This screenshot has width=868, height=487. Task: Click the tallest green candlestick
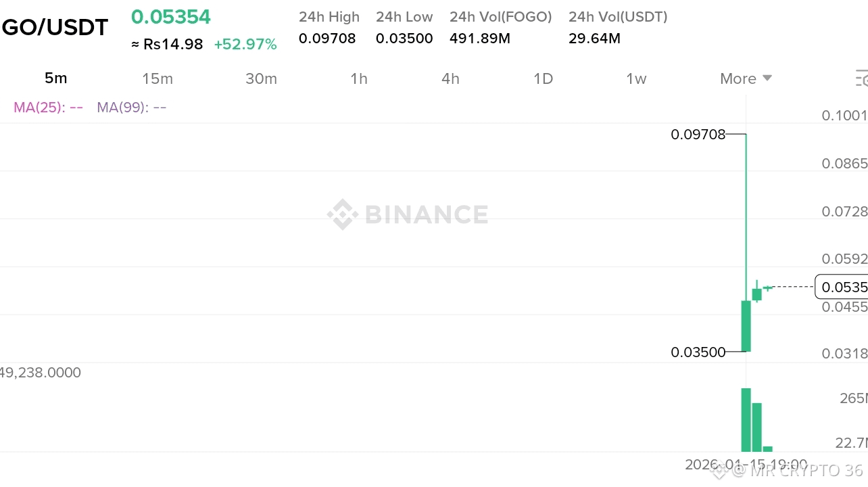pos(746,326)
